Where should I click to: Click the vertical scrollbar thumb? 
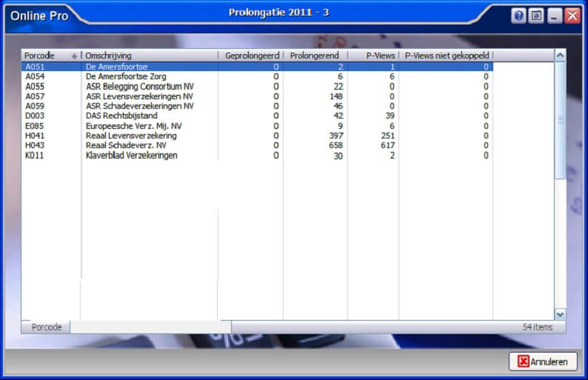pyautogui.click(x=561, y=120)
